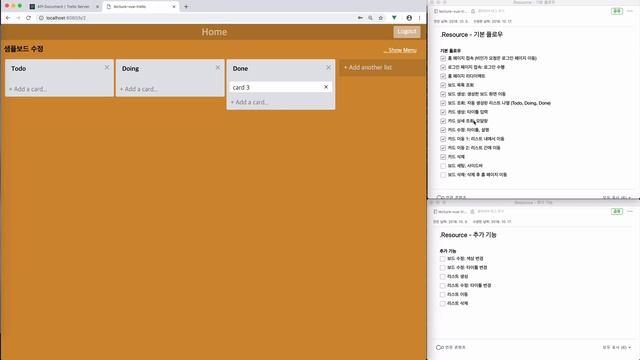Check the 리스트 이동 checkbox
Screen dimensions: 640x360
pyautogui.click(x=442, y=295)
